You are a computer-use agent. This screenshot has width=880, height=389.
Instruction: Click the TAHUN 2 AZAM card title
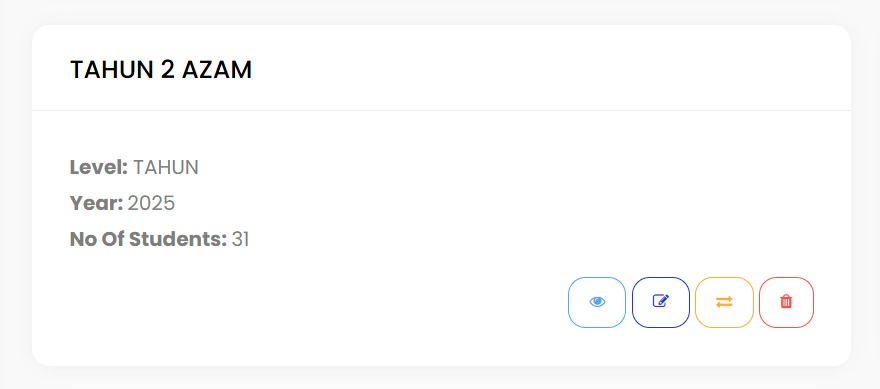[x=161, y=70]
